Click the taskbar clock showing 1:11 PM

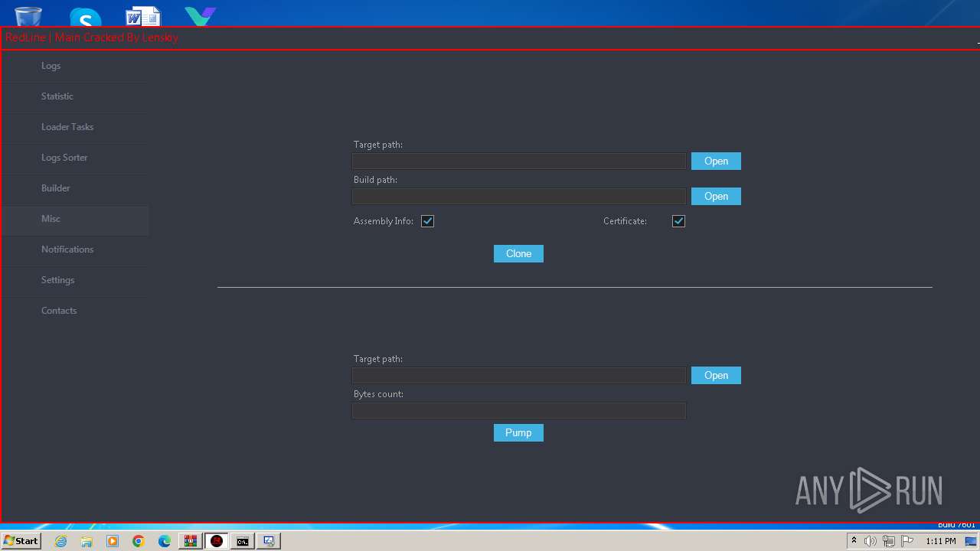click(940, 541)
